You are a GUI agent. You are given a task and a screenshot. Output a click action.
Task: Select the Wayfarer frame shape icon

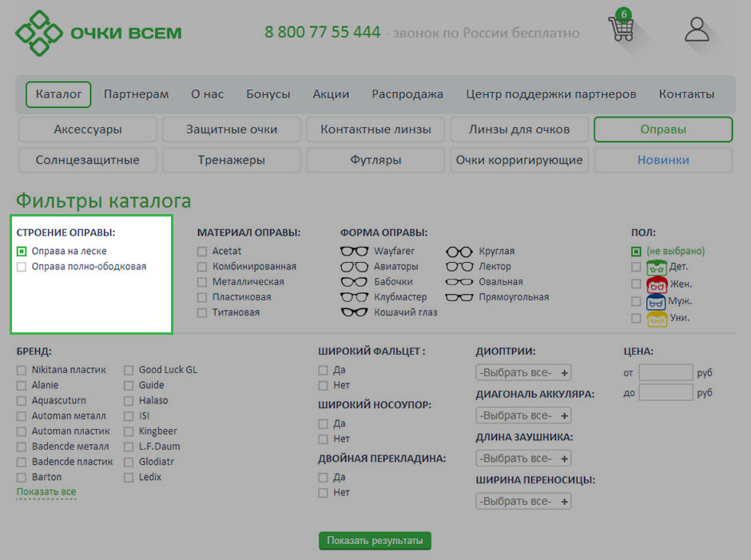[354, 252]
